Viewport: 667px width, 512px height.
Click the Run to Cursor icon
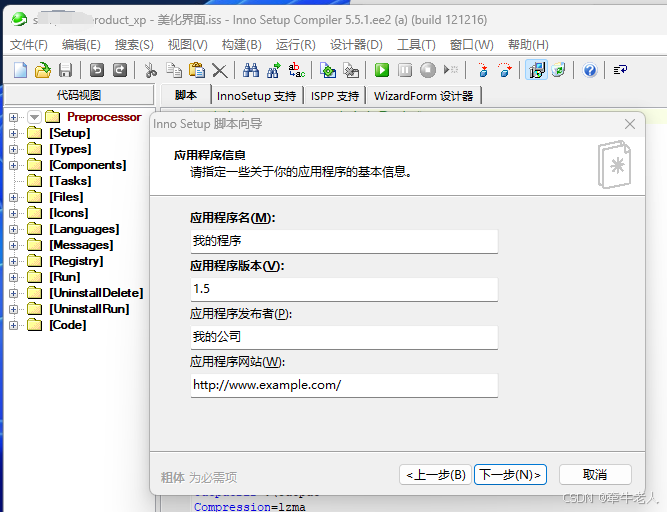450,69
